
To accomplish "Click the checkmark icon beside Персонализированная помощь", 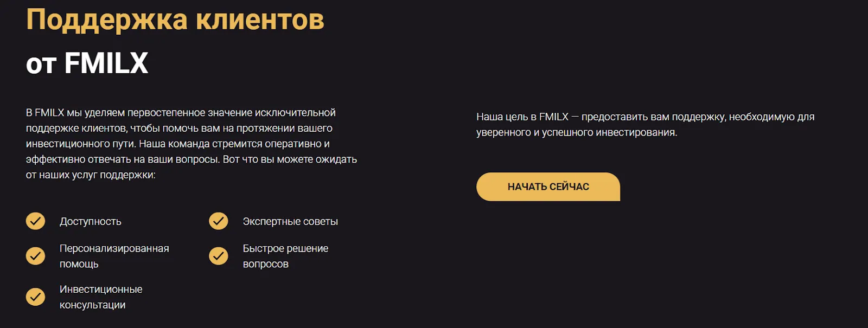I will coord(35,256).
